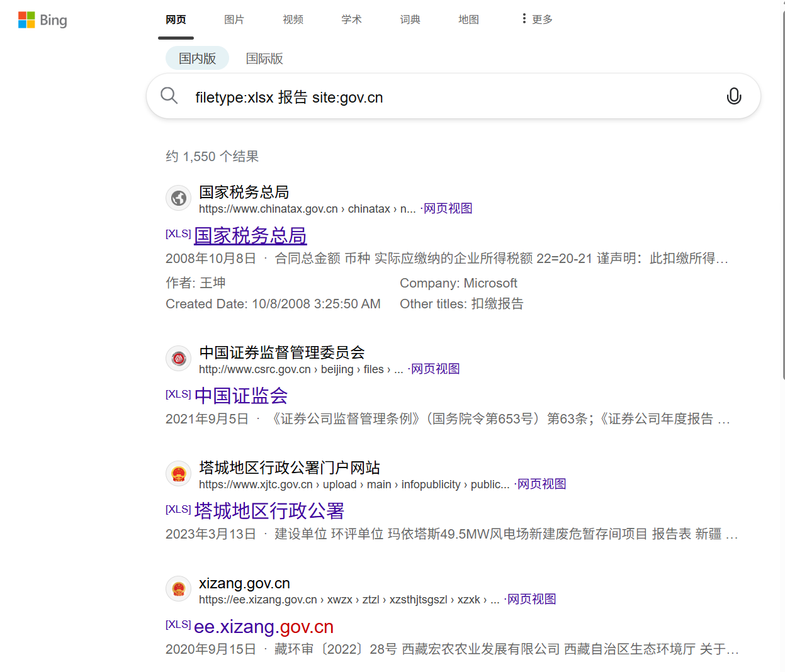Image resolution: width=785 pixels, height=672 pixels.
Task: Open the 中国证监会 result title
Action: pos(241,396)
